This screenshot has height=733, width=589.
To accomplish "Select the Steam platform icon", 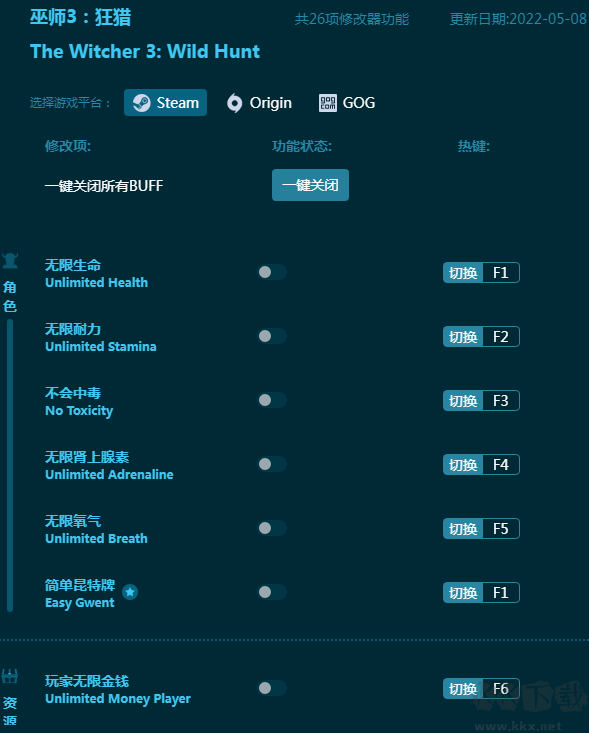I will tap(141, 103).
